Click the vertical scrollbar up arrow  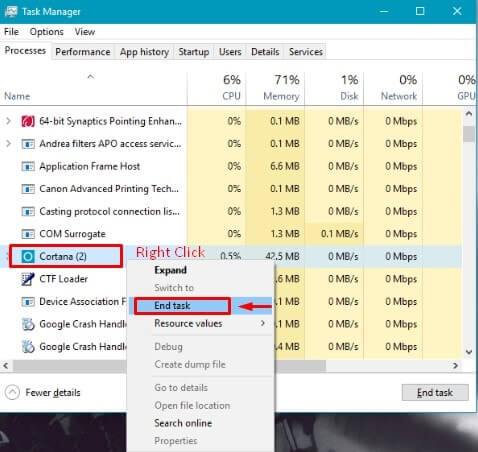point(469,114)
